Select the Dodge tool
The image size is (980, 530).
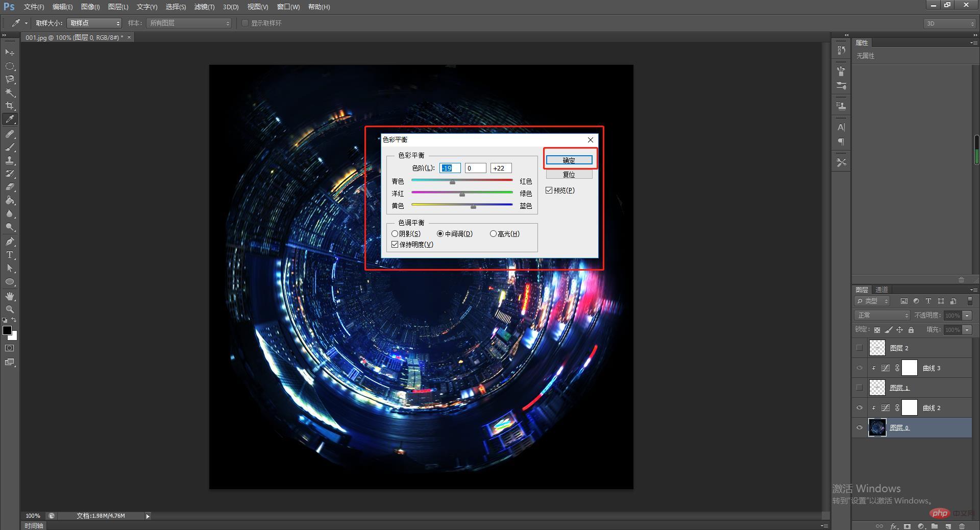pos(10,227)
